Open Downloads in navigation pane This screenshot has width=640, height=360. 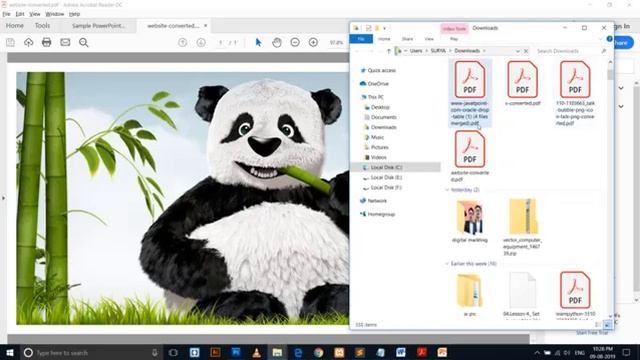coord(384,127)
